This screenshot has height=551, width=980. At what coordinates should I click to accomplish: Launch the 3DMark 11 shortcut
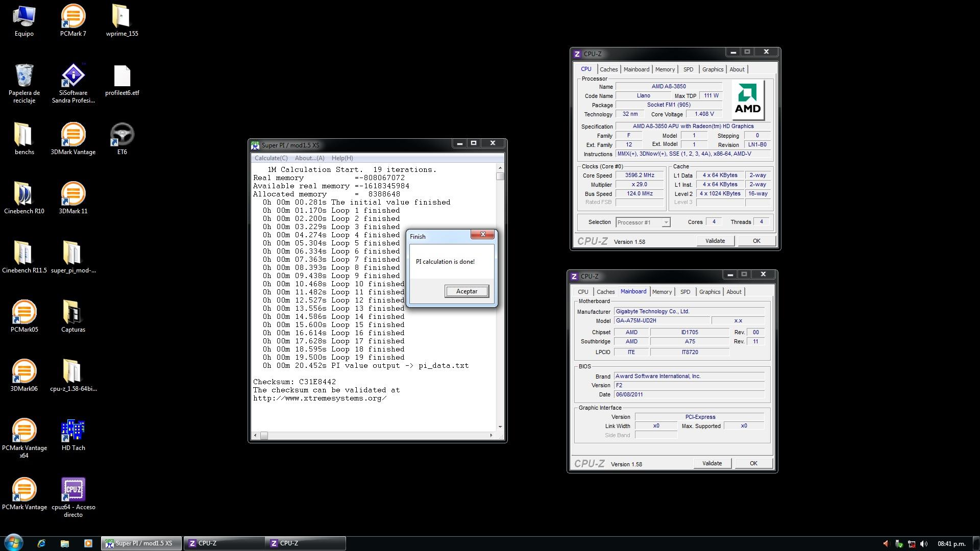click(x=73, y=198)
